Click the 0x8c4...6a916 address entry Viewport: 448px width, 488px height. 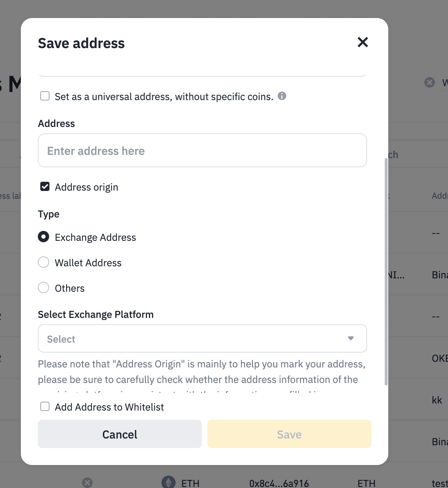[279, 483]
